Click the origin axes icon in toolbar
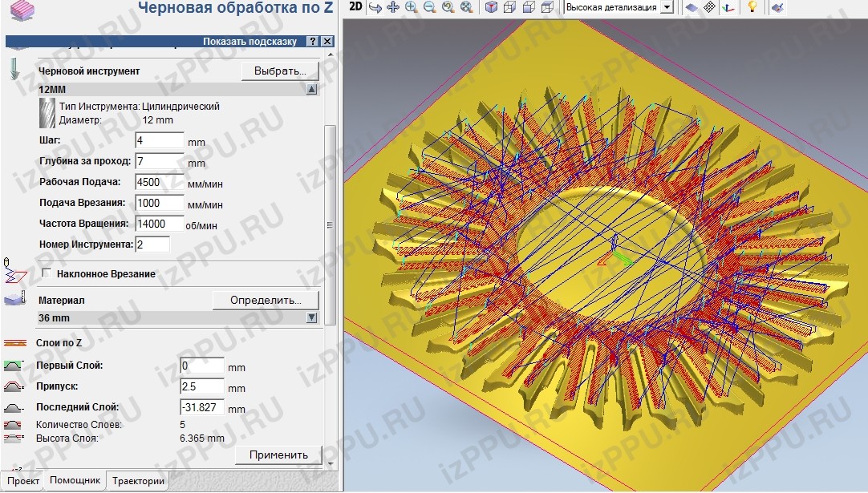 [x=728, y=7]
